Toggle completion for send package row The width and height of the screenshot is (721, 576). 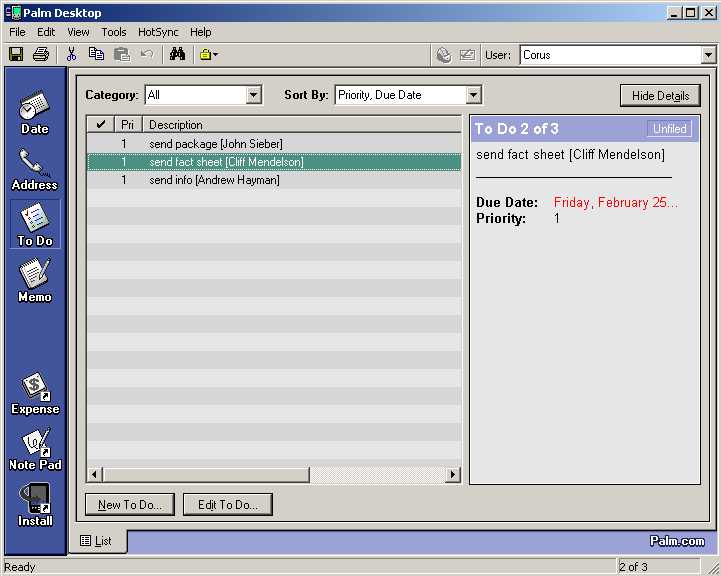pos(101,144)
